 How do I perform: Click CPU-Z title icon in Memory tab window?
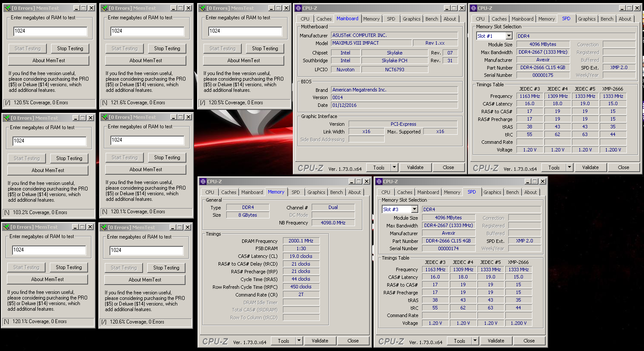point(204,182)
